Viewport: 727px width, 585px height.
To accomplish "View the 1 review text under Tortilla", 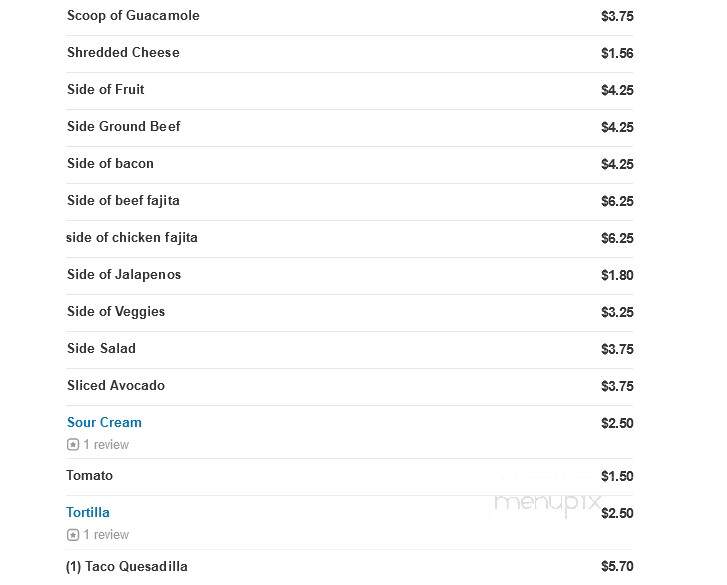I will pyautogui.click(x=106, y=534).
